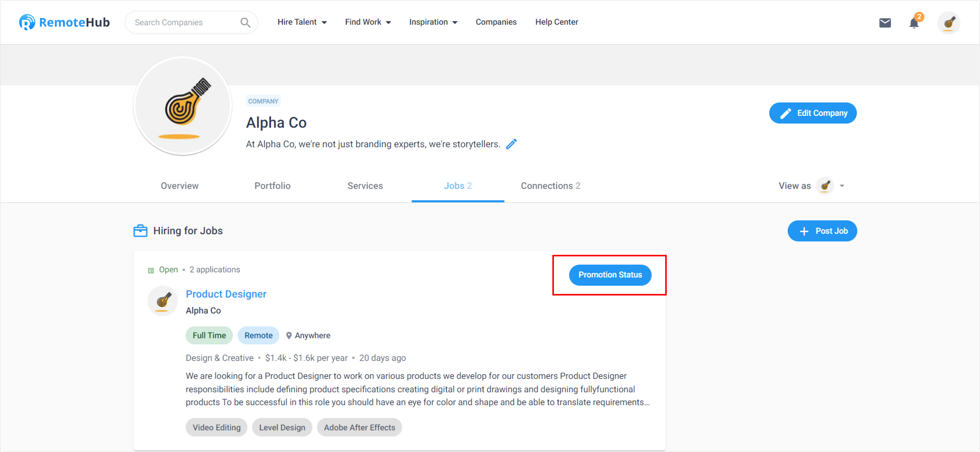Open the Help Center menu item
980x452 pixels.
click(x=556, y=22)
